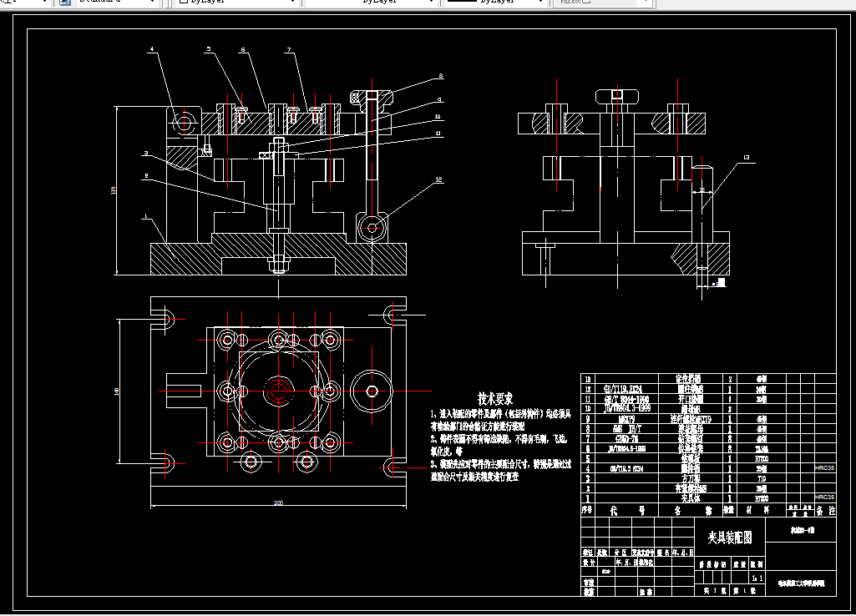Image resolution: width=856 pixels, height=616 pixels.
Task: Select the 序号 header cell in parts list
Action: pyautogui.click(x=587, y=510)
